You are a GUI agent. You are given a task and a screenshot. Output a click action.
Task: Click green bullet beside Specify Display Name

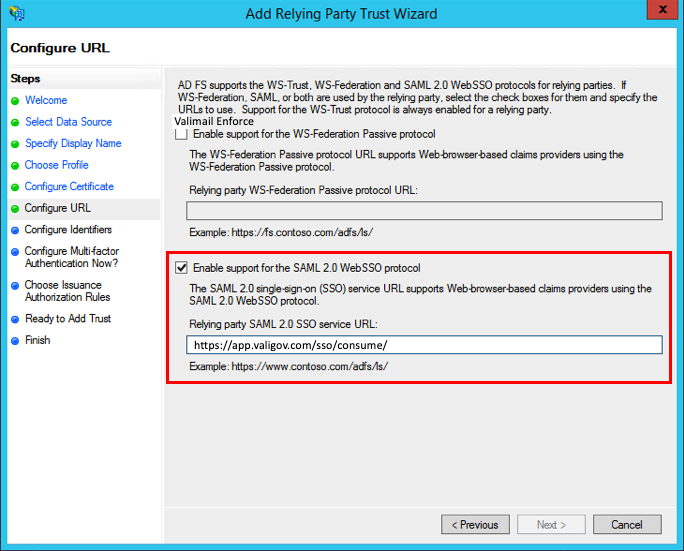click(x=15, y=144)
